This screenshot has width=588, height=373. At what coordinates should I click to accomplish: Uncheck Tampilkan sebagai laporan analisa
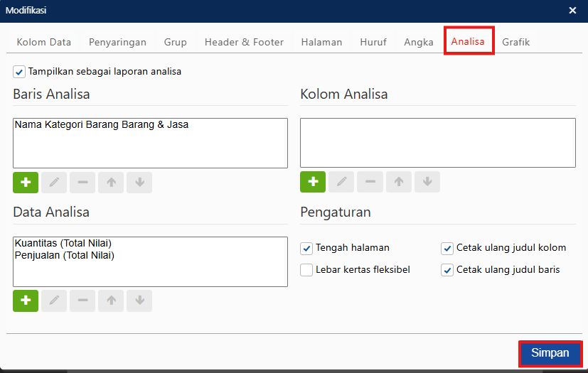[x=19, y=72]
